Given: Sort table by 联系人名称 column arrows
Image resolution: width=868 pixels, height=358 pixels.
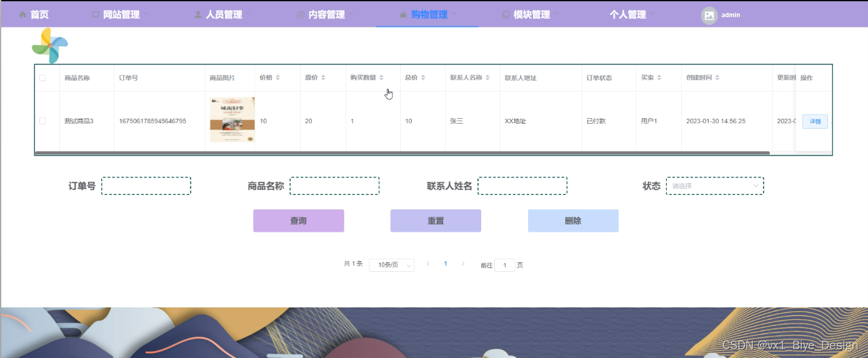Looking at the screenshot, I should [x=487, y=77].
